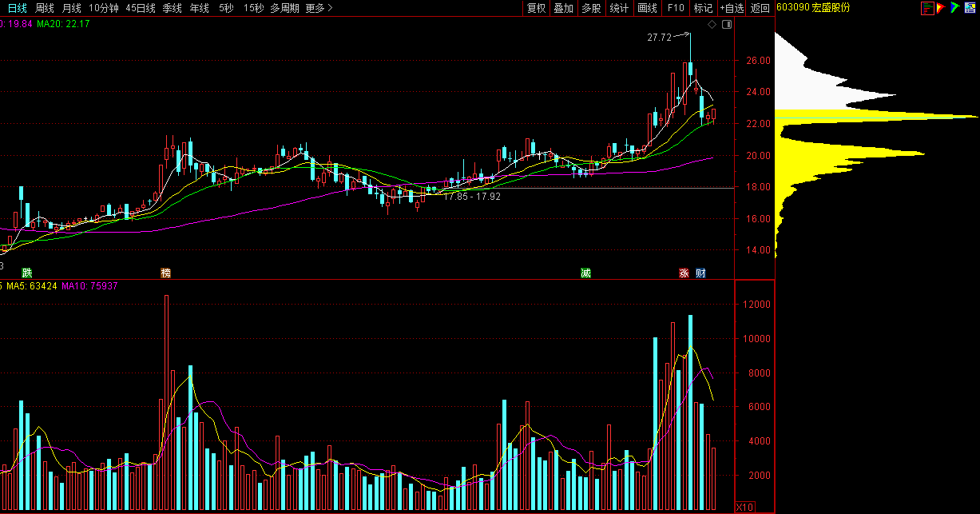This screenshot has height=514, width=980.
Task: Expand the 更多 period options
Action: point(319,8)
